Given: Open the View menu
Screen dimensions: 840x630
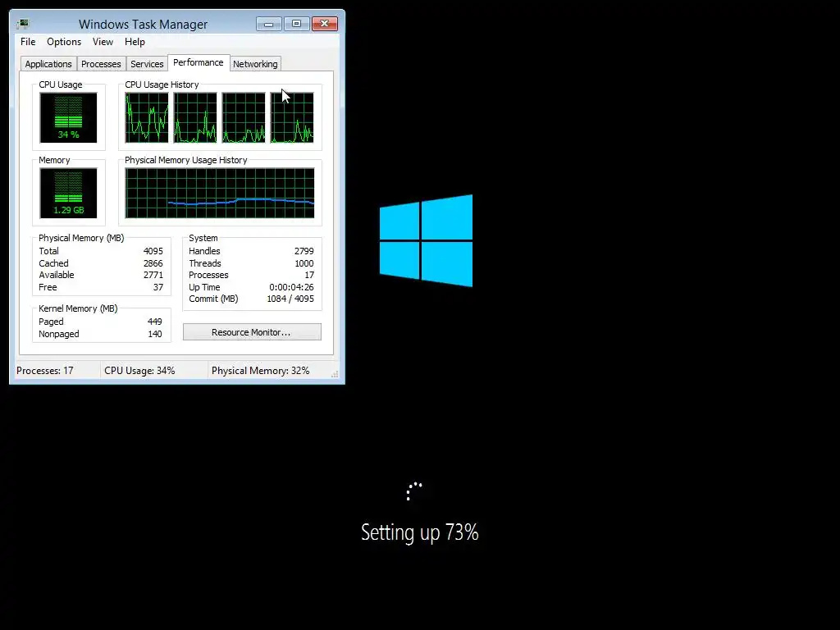Looking at the screenshot, I should click(103, 42).
